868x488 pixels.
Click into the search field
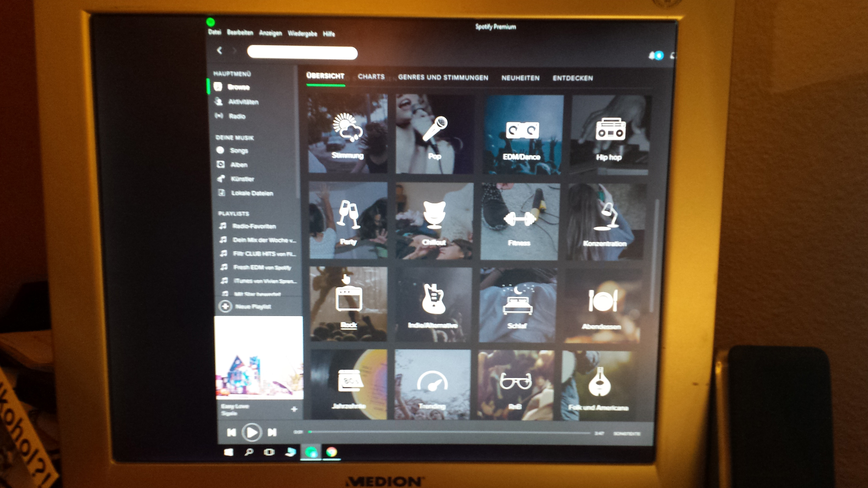tap(302, 53)
